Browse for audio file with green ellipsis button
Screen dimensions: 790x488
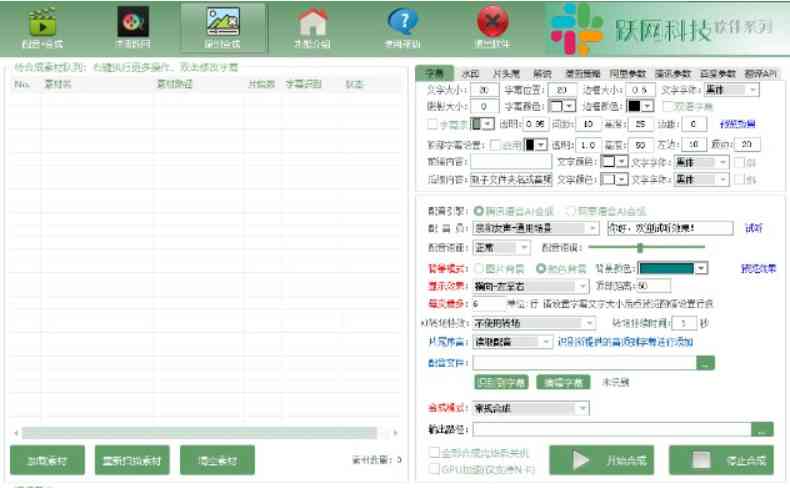point(705,363)
